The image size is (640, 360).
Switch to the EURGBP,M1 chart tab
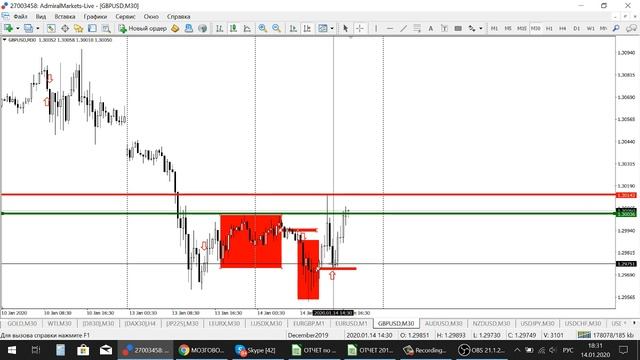(x=309, y=323)
